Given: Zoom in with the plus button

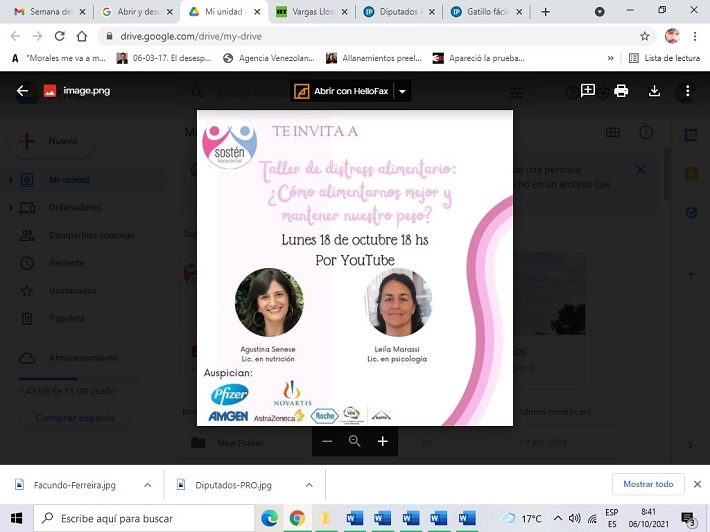Looking at the screenshot, I should pyautogui.click(x=382, y=441).
